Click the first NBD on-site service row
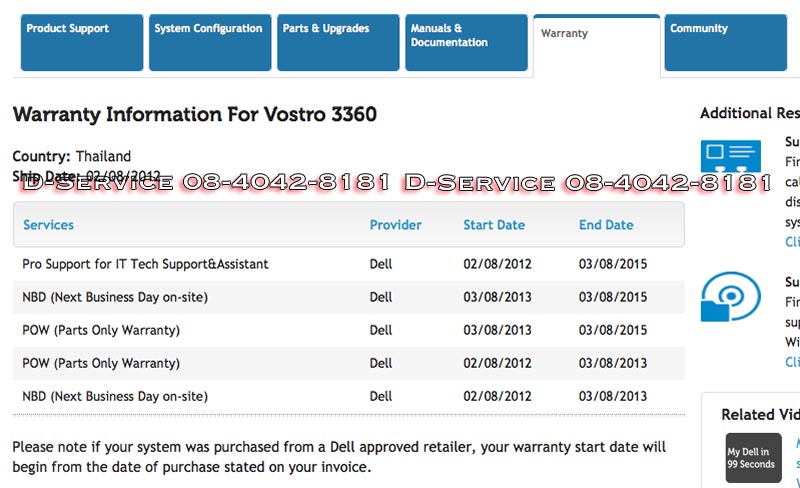800x488 pixels. [x=115, y=297]
